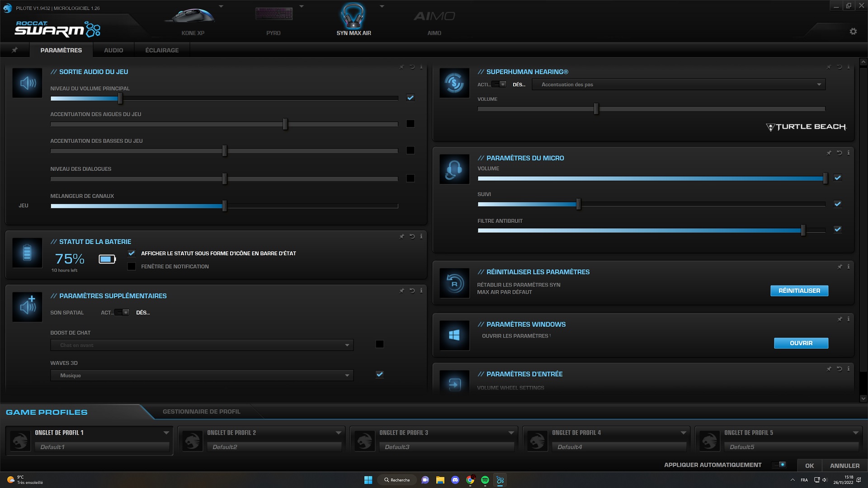Switch to the Paramètres tab
Image resolution: width=868 pixels, height=488 pixels.
pos(61,50)
